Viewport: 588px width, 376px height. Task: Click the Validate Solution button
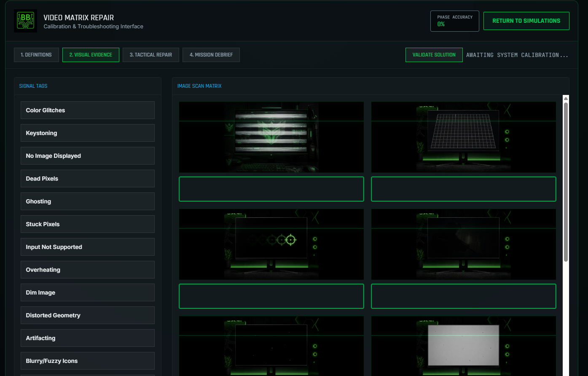click(x=434, y=55)
